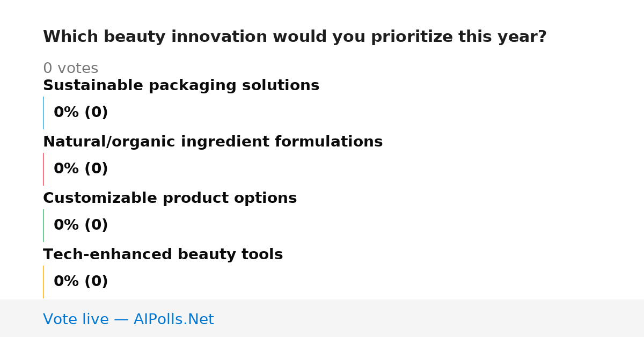Click the blue bar under Sustainable packaging
The width and height of the screenshot is (644, 337).
tap(43, 113)
